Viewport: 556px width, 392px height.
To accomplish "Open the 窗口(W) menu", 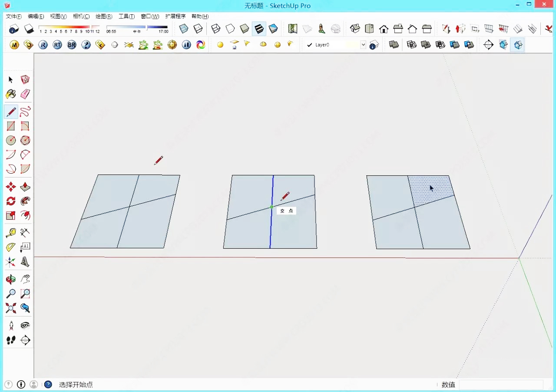I will click(150, 16).
